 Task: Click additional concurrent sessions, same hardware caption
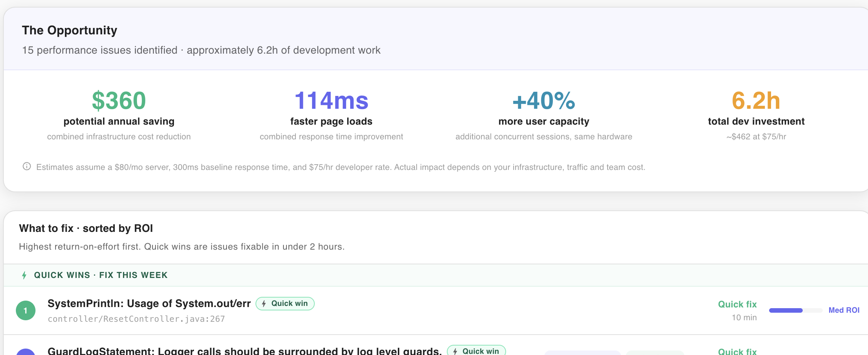[x=544, y=137]
